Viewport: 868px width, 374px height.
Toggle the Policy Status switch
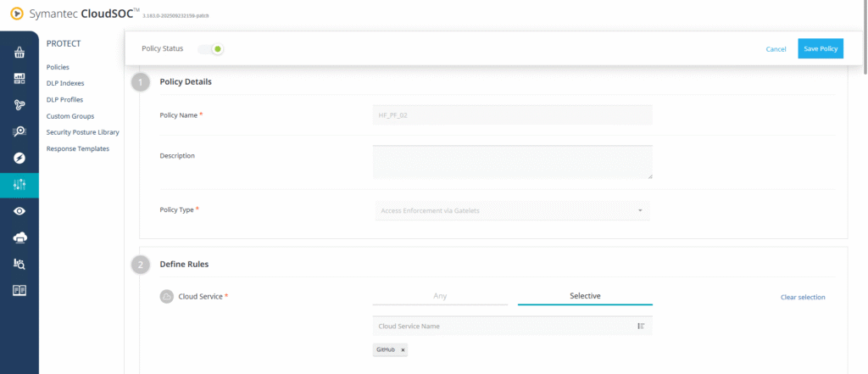pyautogui.click(x=212, y=49)
